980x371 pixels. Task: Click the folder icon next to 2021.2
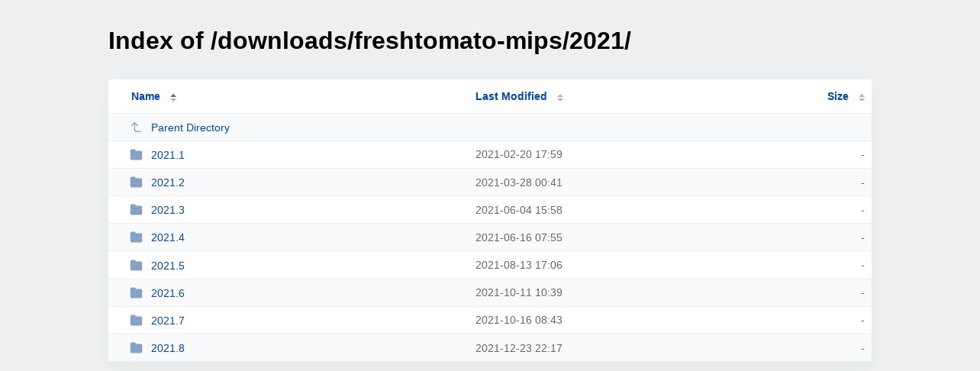pyautogui.click(x=136, y=182)
